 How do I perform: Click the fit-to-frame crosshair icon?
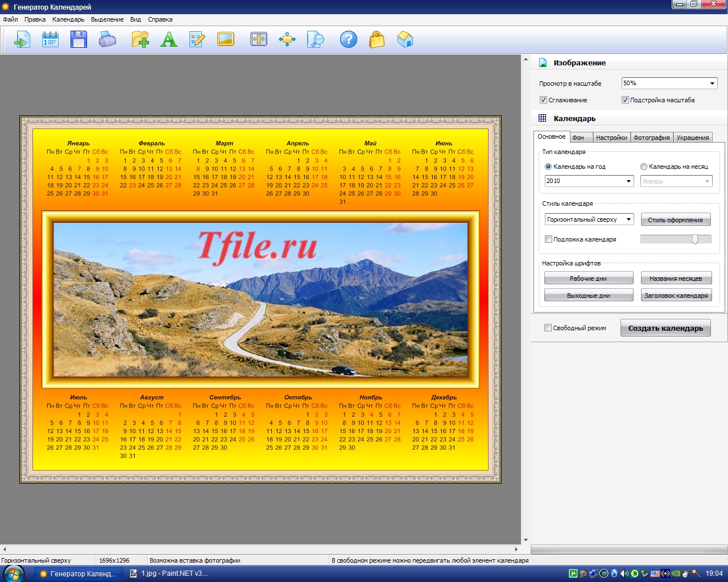259,39
